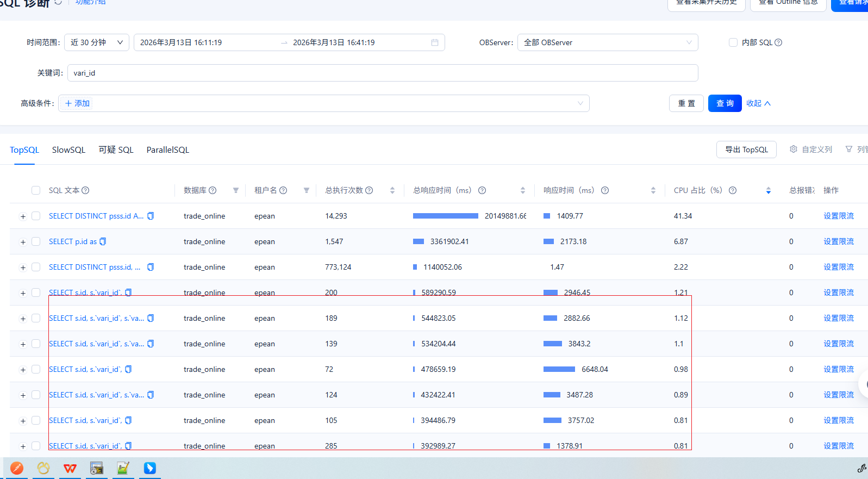Image resolution: width=868 pixels, height=479 pixels.
Task: Open the WPS app in the taskbar
Action: tap(70, 468)
